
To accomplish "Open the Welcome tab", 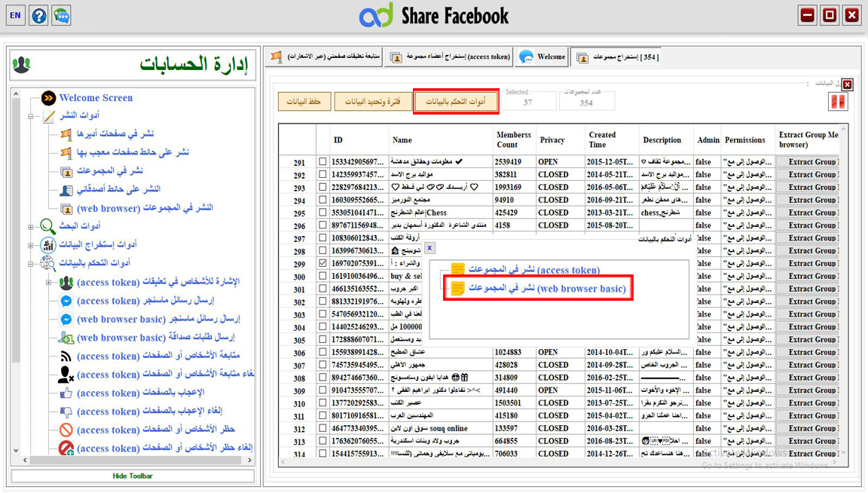I will coord(542,57).
